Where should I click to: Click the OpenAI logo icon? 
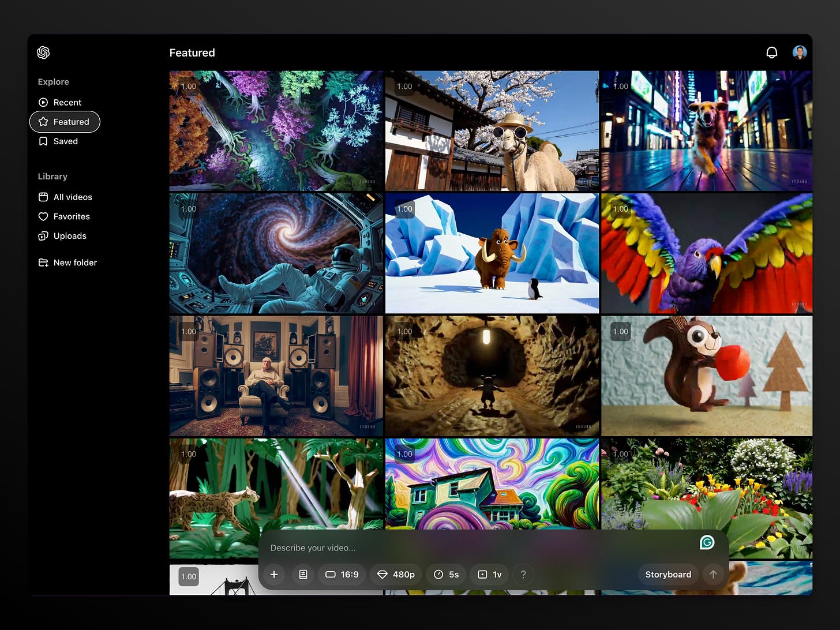[43, 52]
